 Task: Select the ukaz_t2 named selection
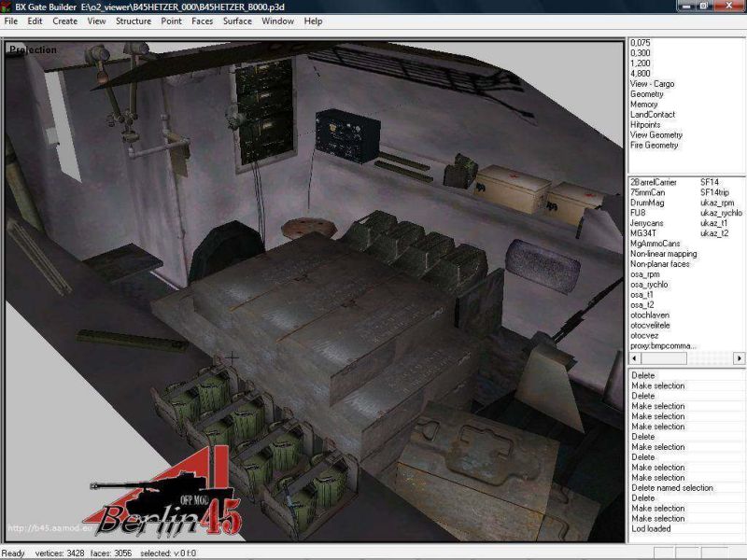pos(714,233)
